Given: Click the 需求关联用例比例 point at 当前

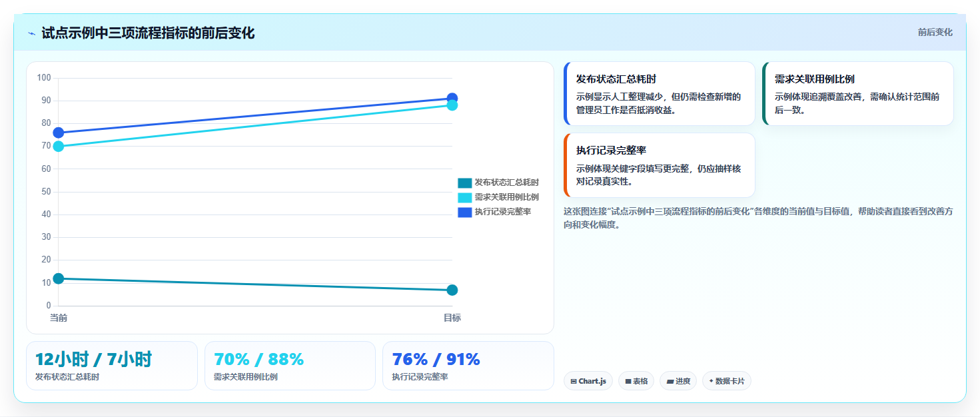Looking at the screenshot, I should 59,147.
